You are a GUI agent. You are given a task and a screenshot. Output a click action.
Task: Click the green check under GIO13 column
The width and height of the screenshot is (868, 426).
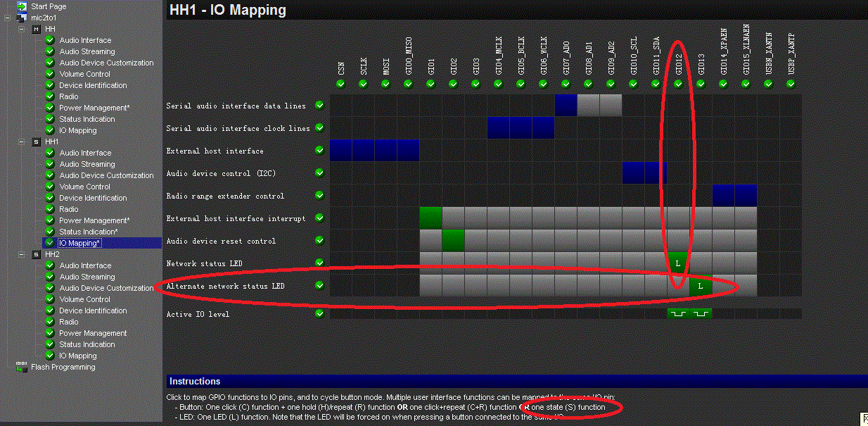(x=701, y=84)
